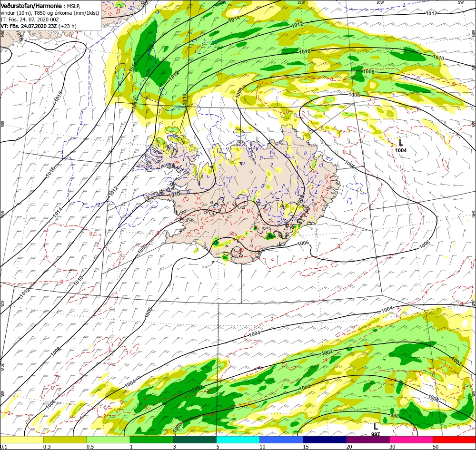The width and height of the screenshot is (476, 450).
Task: Click the '0.1' legend value label
Action: (x=3, y=447)
